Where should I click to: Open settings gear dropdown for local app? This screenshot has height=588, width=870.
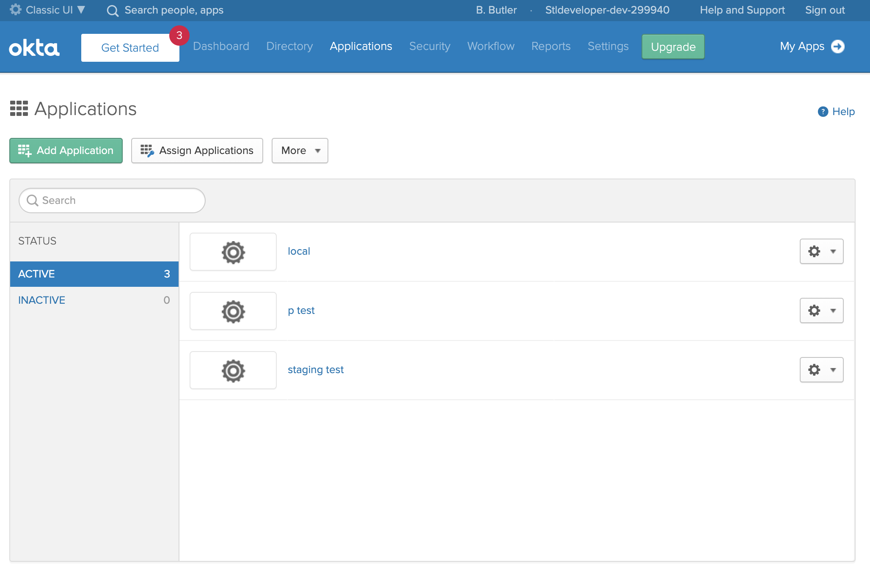(x=822, y=251)
